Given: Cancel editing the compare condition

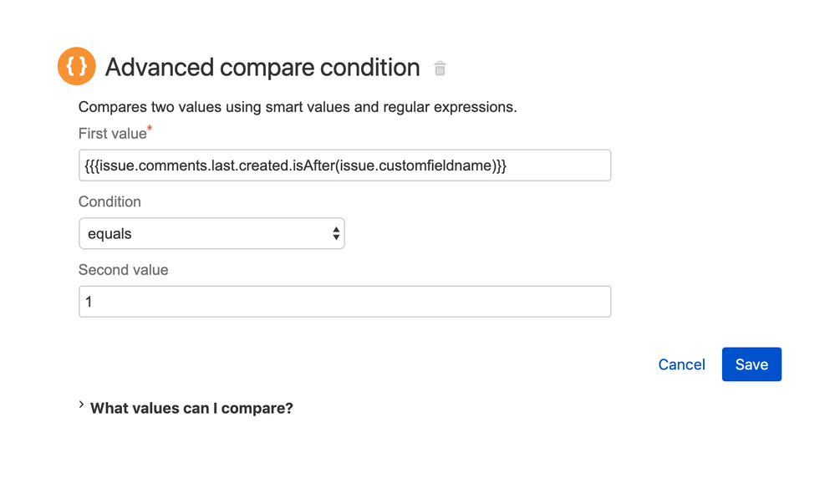Looking at the screenshot, I should pyautogui.click(x=681, y=364).
